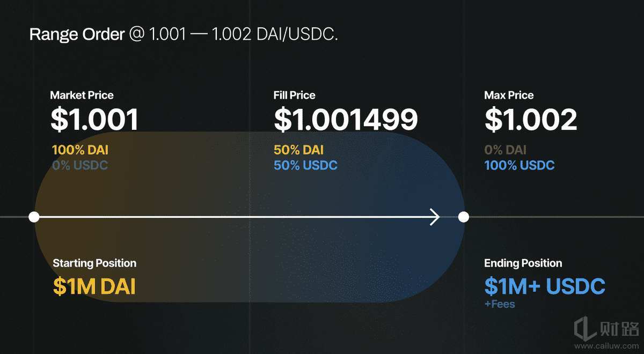The height and width of the screenshot is (354, 644).
Task: Click the blue 50% USDC text
Action: (305, 165)
